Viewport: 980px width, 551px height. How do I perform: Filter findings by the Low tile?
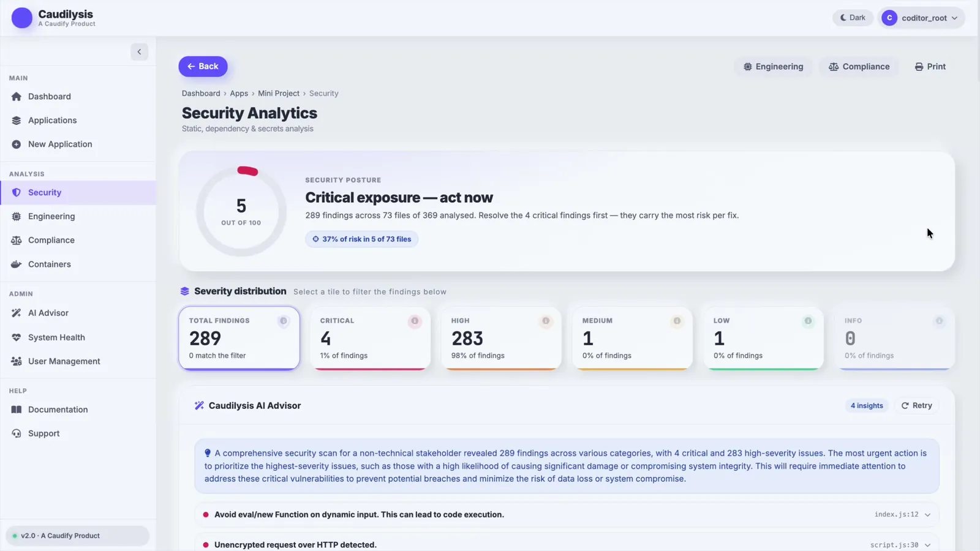(x=763, y=338)
